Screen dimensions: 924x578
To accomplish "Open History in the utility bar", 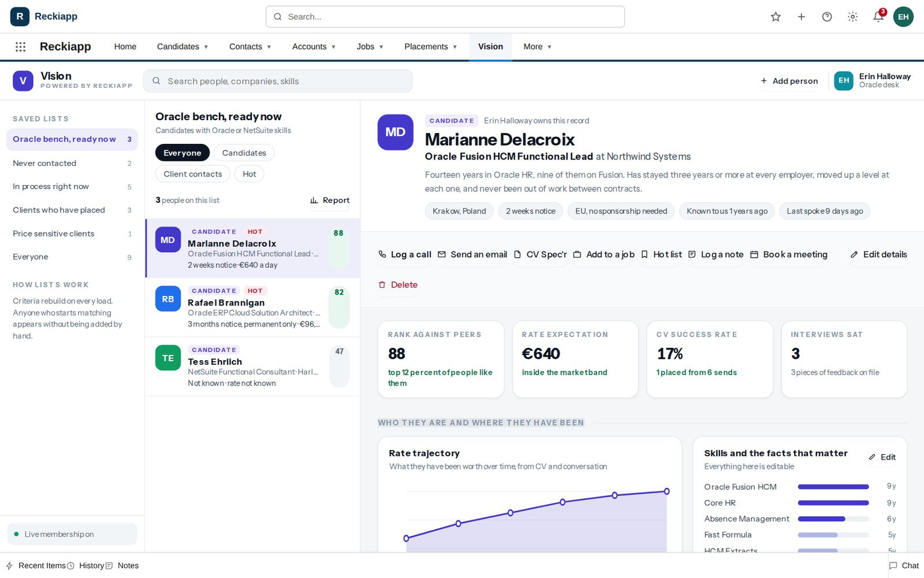I will (x=85, y=566).
